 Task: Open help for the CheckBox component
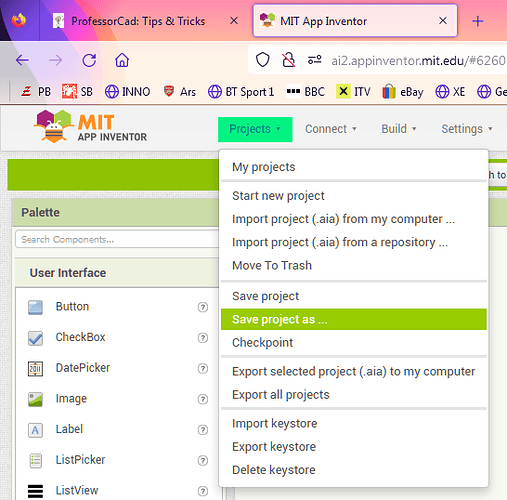click(x=203, y=338)
